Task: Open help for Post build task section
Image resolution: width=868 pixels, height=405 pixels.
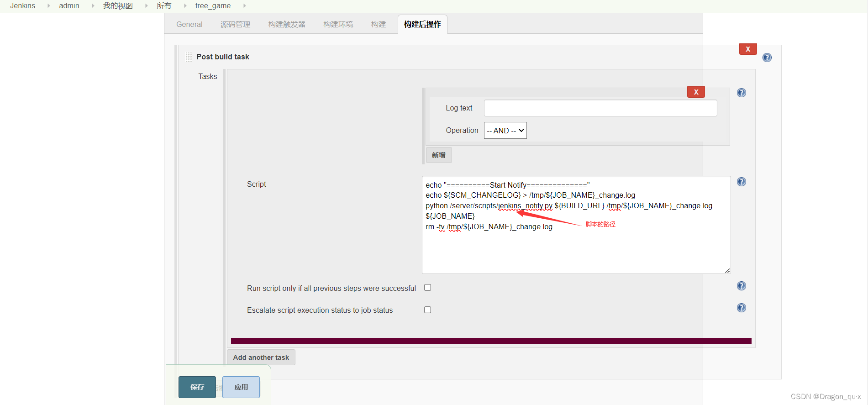Action: click(767, 58)
